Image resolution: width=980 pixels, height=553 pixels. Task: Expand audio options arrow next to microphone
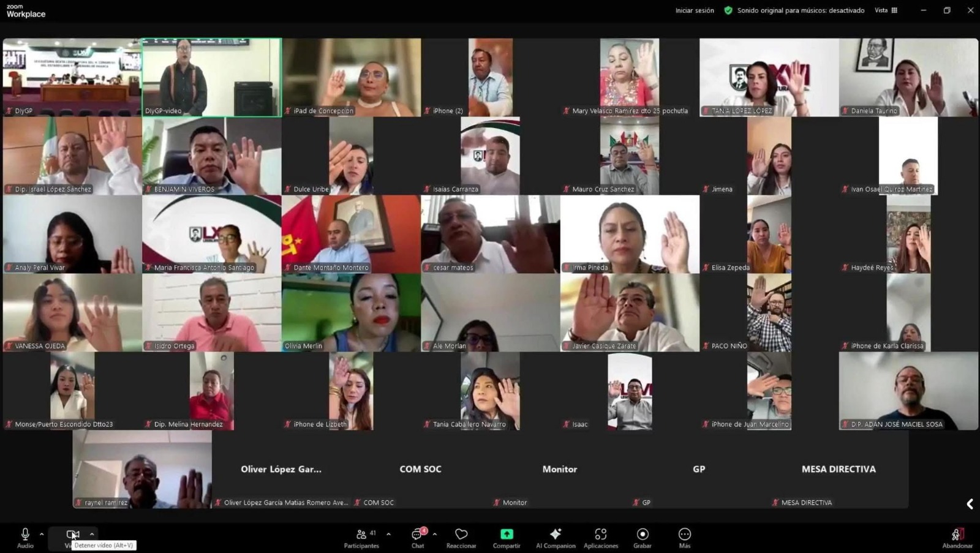click(42, 534)
